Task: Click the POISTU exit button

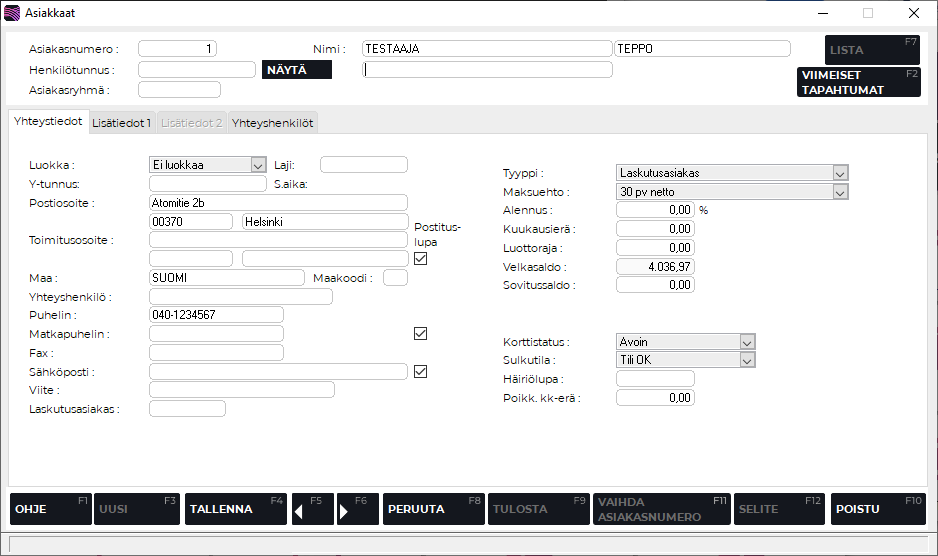Action: 877,509
